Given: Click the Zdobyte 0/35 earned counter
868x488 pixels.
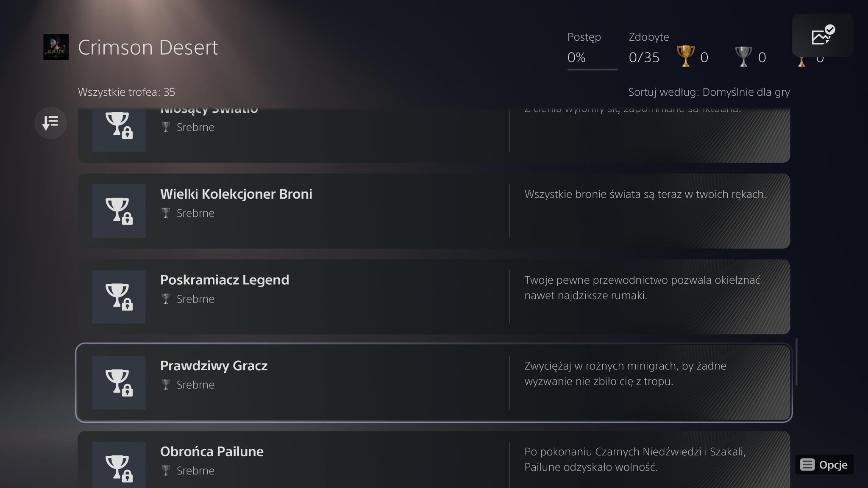Looking at the screenshot, I should (x=644, y=57).
